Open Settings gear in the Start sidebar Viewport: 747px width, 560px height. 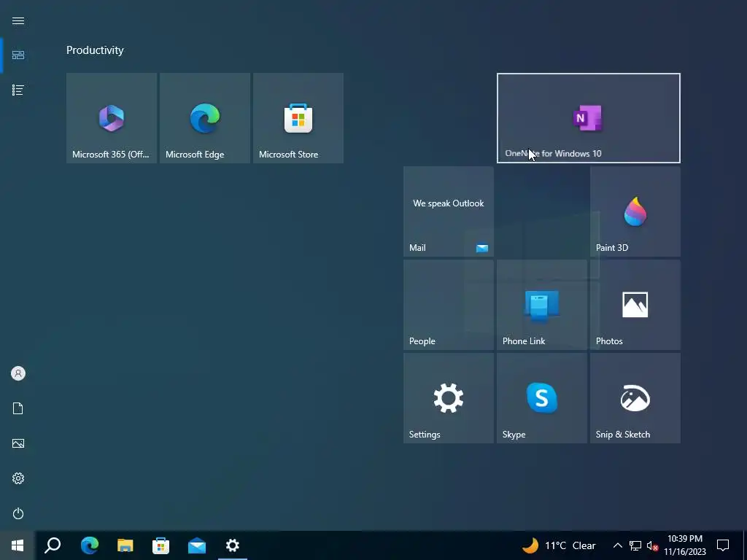pyautogui.click(x=18, y=478)
